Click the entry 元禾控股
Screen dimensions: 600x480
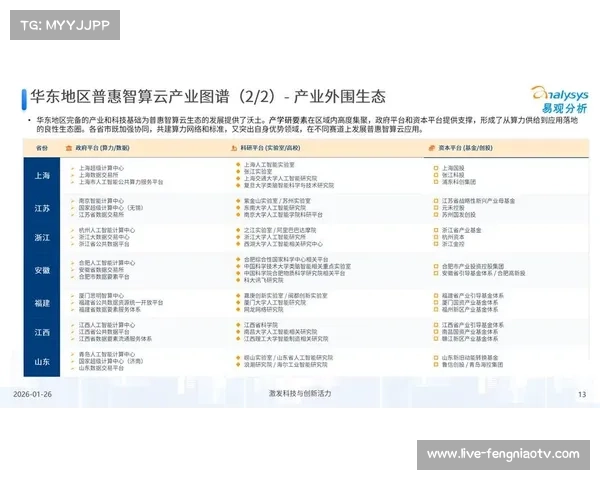click(453, 208)
